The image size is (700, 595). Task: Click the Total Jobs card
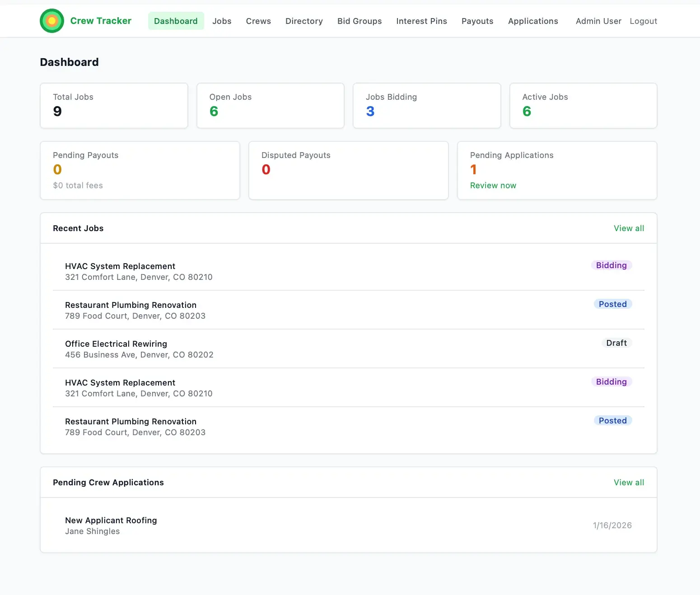coord(114,106)
